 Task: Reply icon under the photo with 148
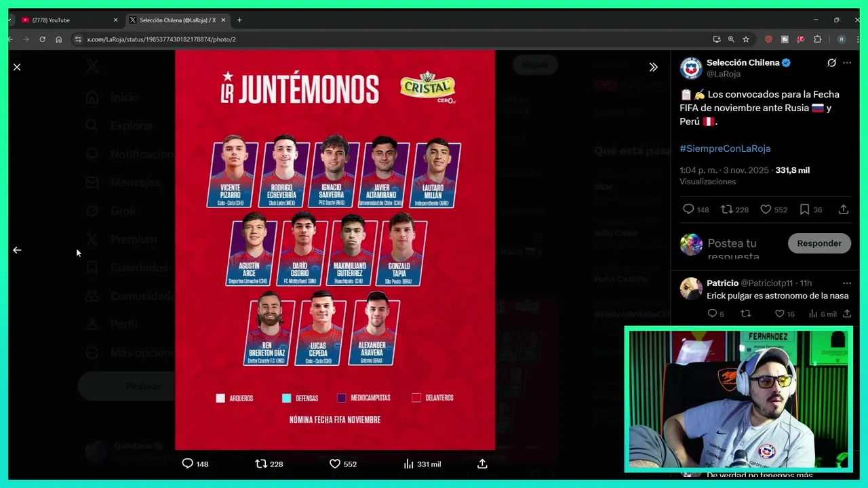click(x=188, y=464)
